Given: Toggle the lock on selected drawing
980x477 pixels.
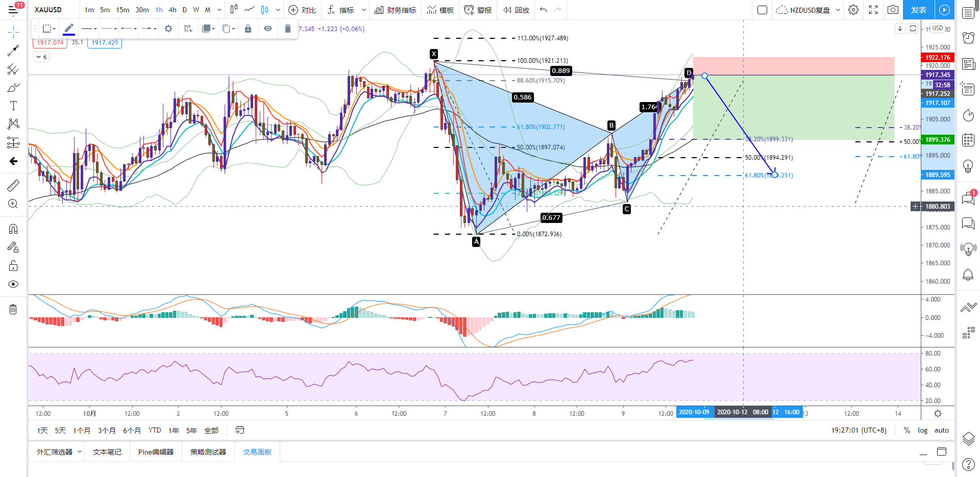Looking at the screenshot, I should pyautogui.click(x=248, y=29).
